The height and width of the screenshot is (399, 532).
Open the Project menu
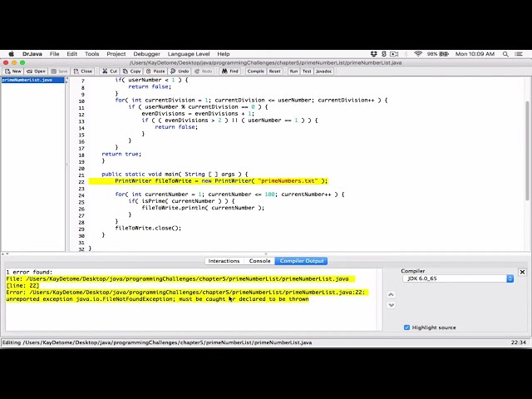[x=116, y=54]
